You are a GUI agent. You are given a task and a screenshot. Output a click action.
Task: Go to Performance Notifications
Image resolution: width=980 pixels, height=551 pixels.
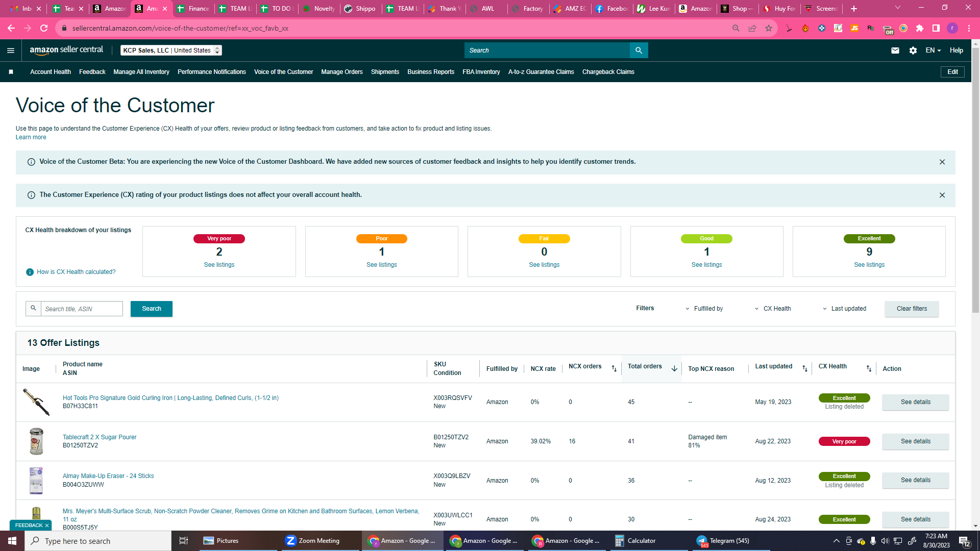click(x=212, y=72)
